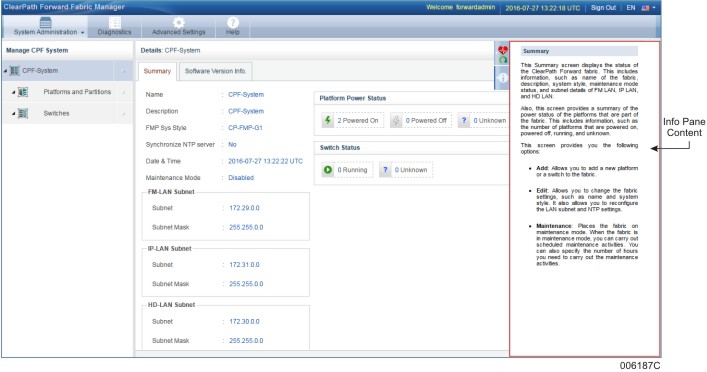Viewport: 707px width, 372px height.
Task: Click FMP Sys Style value CP-FMP-G1
Action: (245, 128)
